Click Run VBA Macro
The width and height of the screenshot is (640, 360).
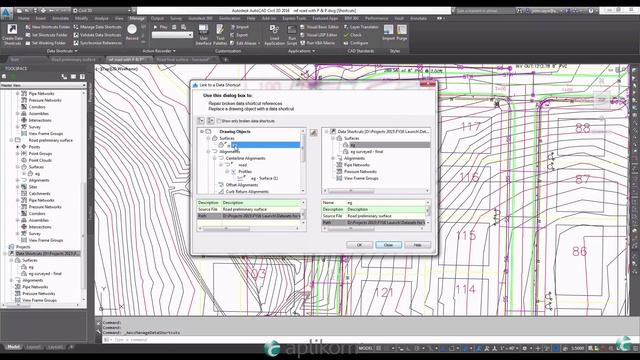318,43
